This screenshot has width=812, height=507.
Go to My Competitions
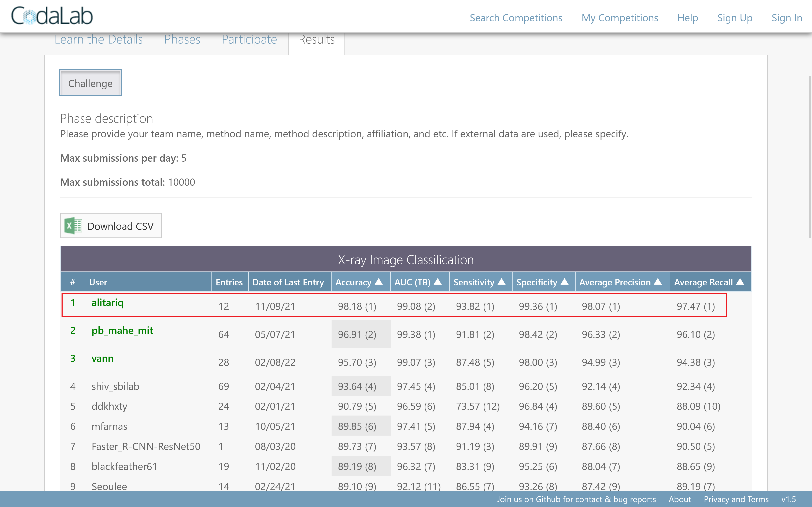(620, 18)
